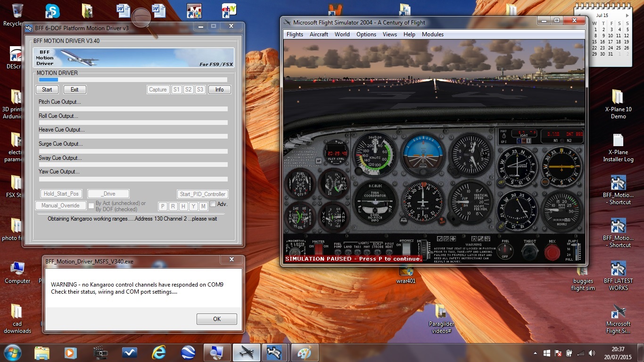Click the THROT throttle knob
644x362 pixels.
click(529, 252)
